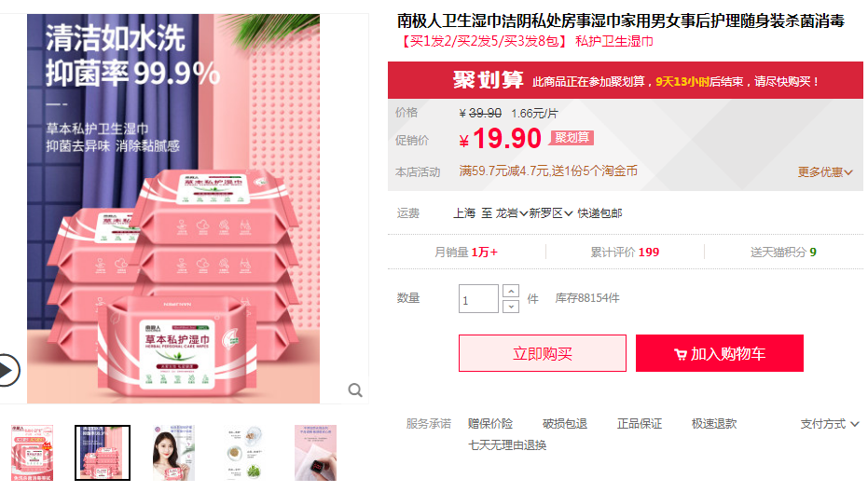Select the last thumbnail showing wipe closeup

click(x=315, y=453)
